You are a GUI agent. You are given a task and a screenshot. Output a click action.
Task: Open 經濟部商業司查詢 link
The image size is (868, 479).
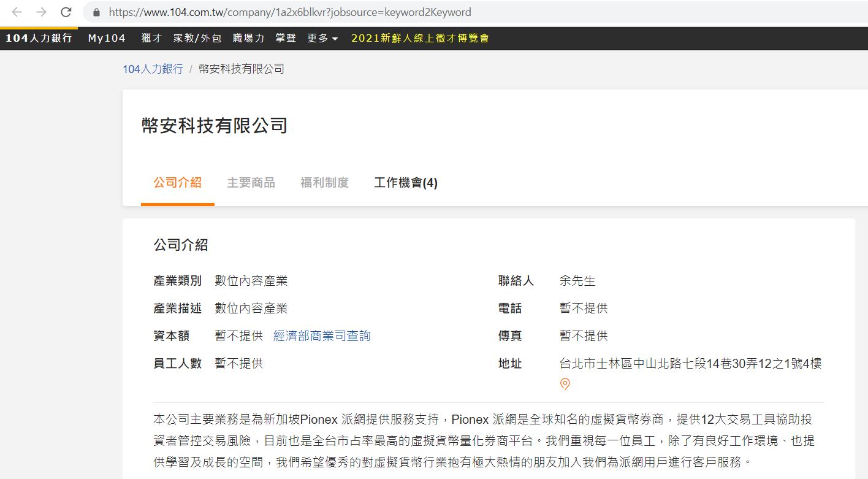click(x=322, y=336)
